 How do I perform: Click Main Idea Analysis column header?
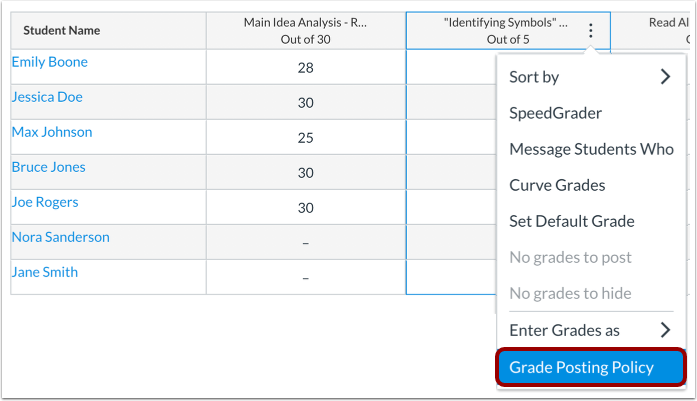(x=305, y=30)
